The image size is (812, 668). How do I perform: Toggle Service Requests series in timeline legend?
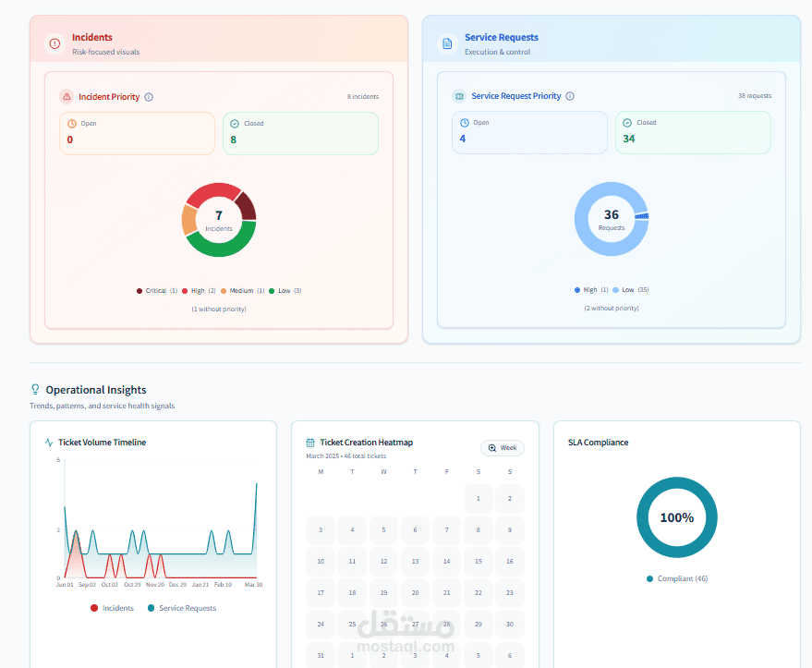point(182,608)
